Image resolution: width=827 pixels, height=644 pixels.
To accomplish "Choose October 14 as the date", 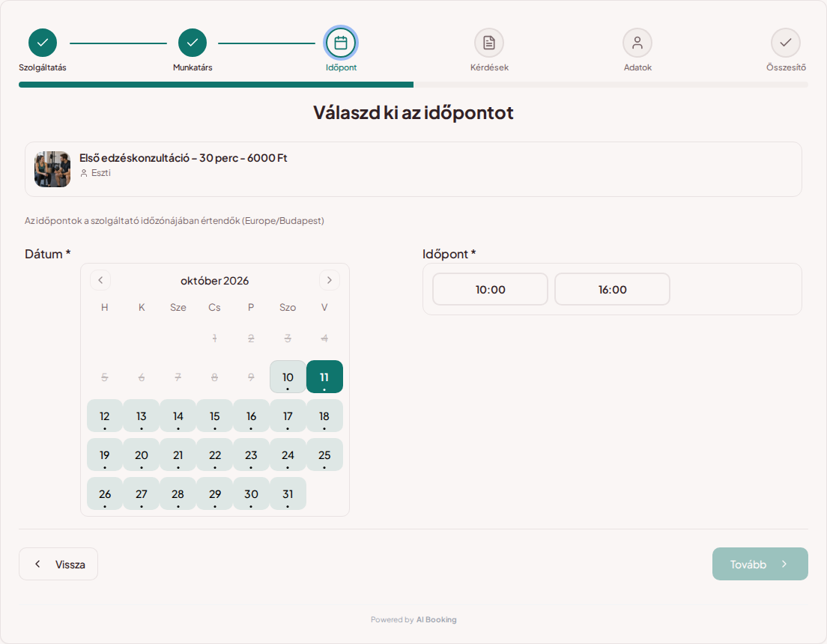I will click(x=178, y=416).
